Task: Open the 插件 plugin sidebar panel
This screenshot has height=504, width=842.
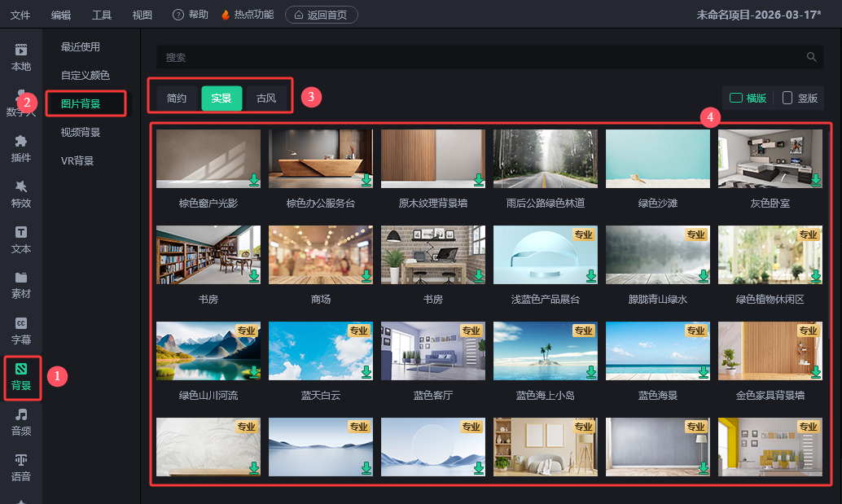Action: (21, 148)
